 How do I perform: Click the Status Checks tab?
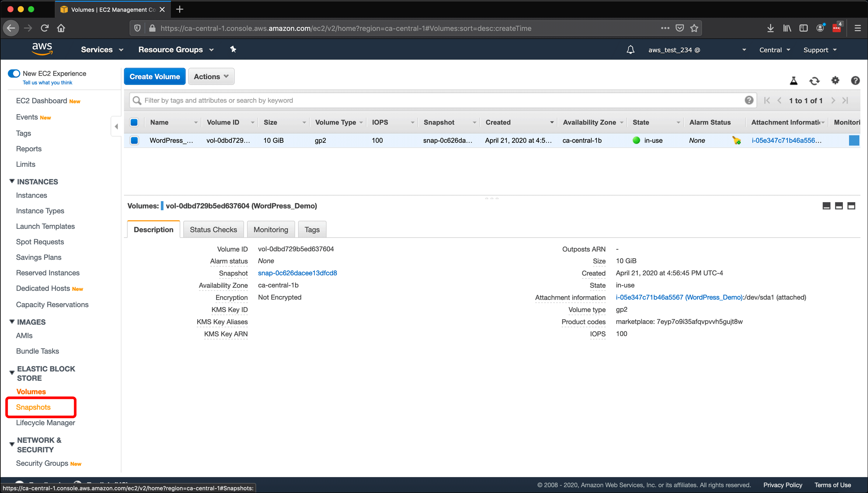[x=213, y=229]
